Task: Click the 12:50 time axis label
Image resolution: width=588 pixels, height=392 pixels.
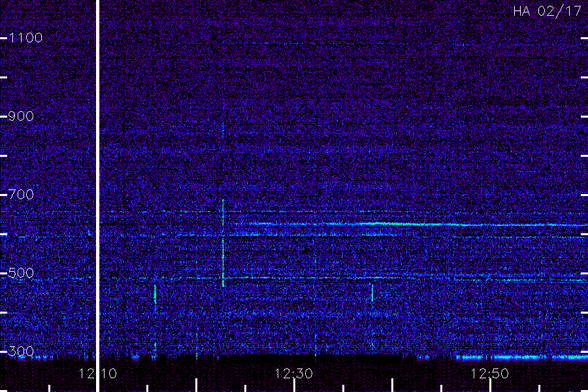Action: pos(490,374)
